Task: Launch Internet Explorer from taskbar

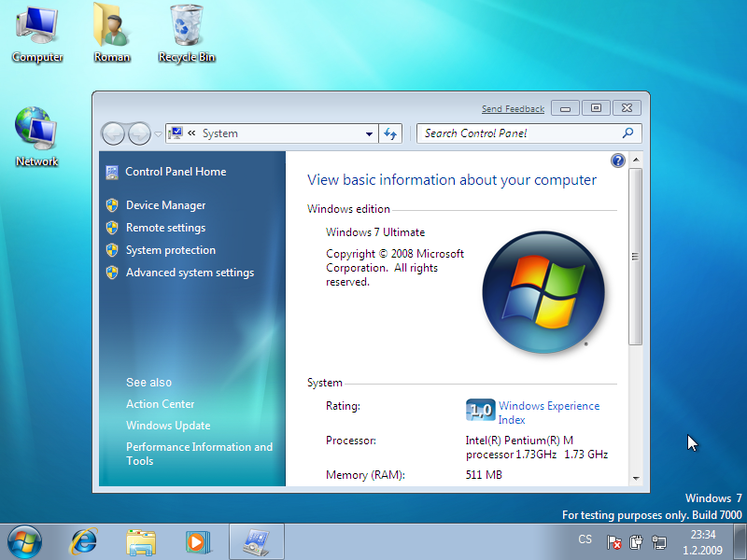Action: click(84, 542)
